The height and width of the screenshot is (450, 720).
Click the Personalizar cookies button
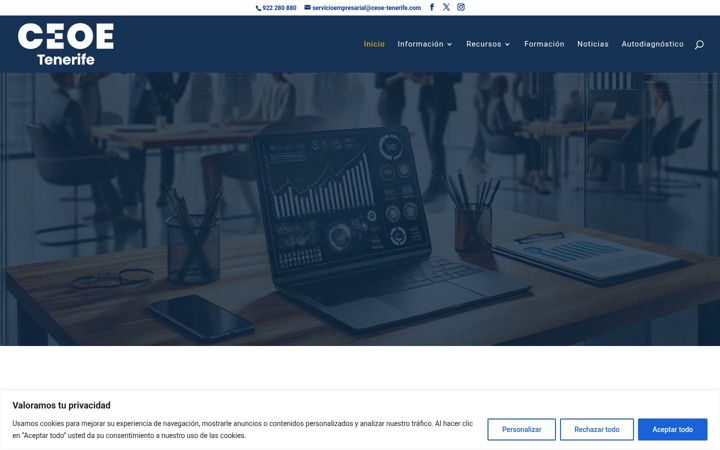tap(522, 429)
